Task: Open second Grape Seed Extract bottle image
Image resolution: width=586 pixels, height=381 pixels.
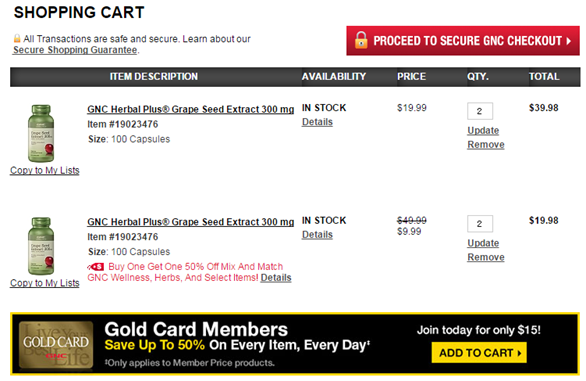Action: (41, 246)
